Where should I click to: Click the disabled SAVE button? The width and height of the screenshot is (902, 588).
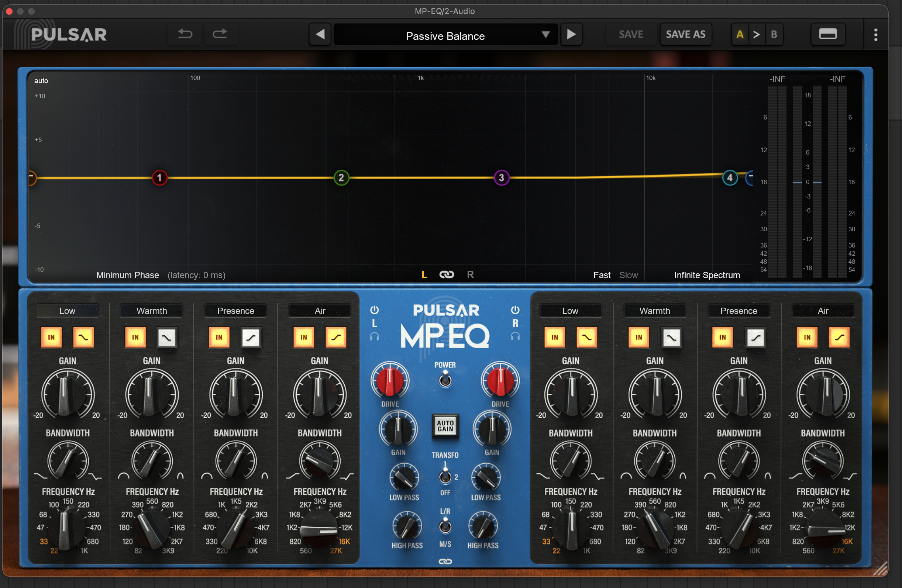click(631, 34)
